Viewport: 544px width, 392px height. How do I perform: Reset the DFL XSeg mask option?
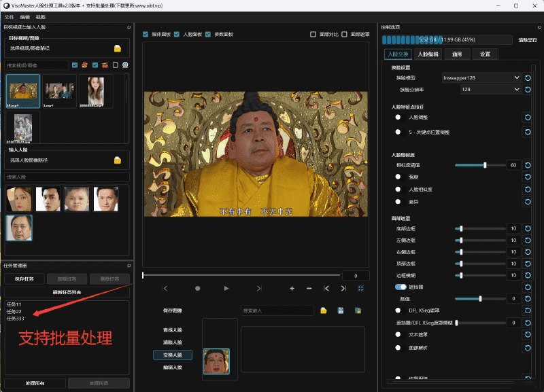[x=528, y=310]
